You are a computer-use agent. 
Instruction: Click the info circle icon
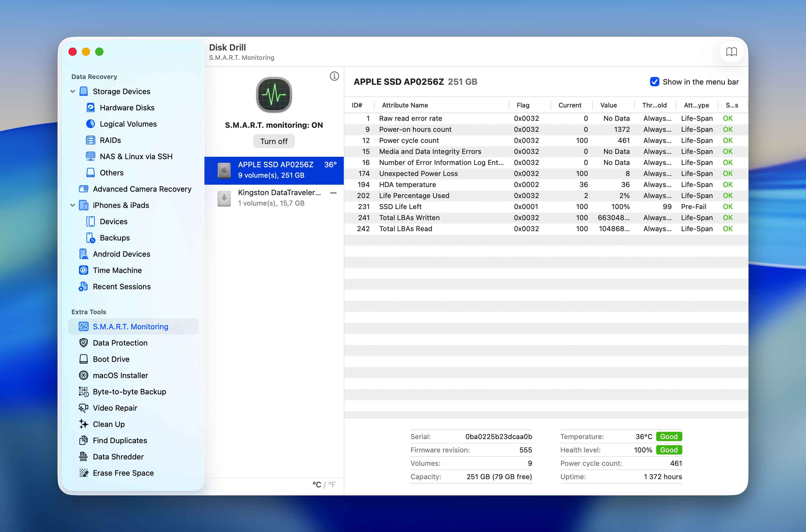334,76
